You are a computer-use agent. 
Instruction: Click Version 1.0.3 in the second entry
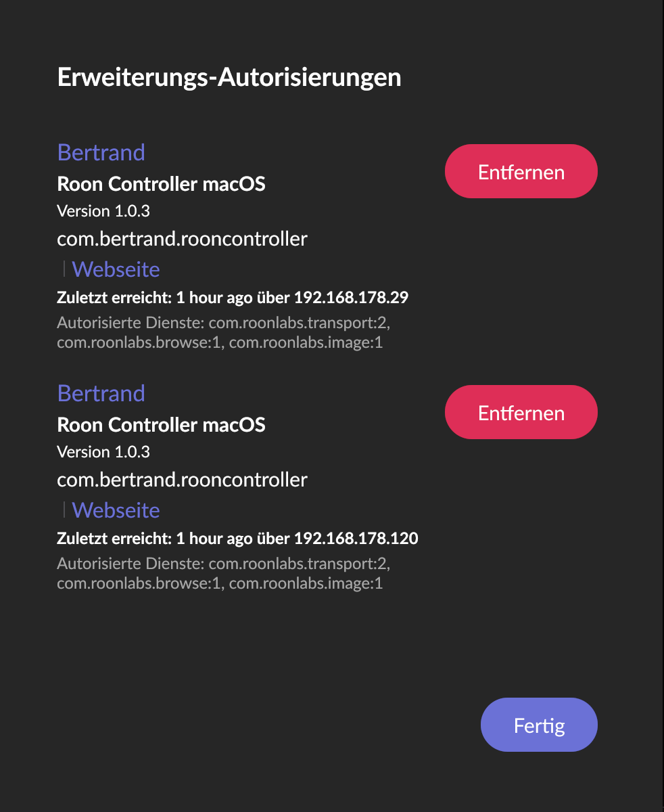[103, 452]
